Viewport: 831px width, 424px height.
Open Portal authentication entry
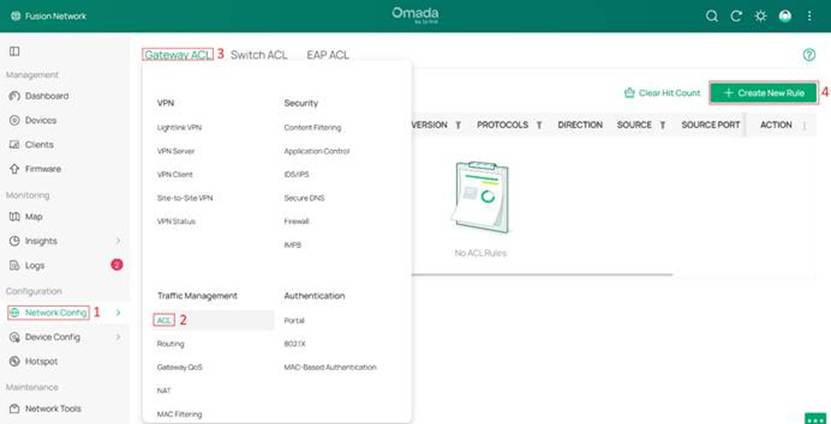pos(294,320)
